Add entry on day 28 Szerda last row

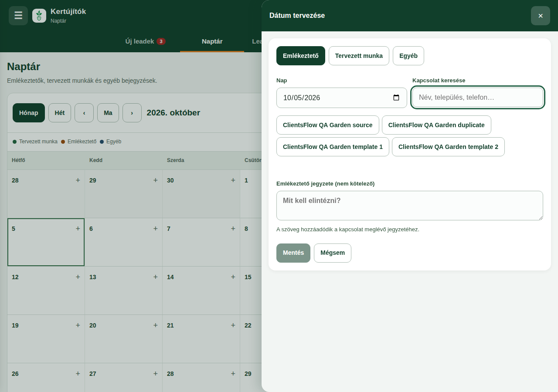click(x=233, y=373)
